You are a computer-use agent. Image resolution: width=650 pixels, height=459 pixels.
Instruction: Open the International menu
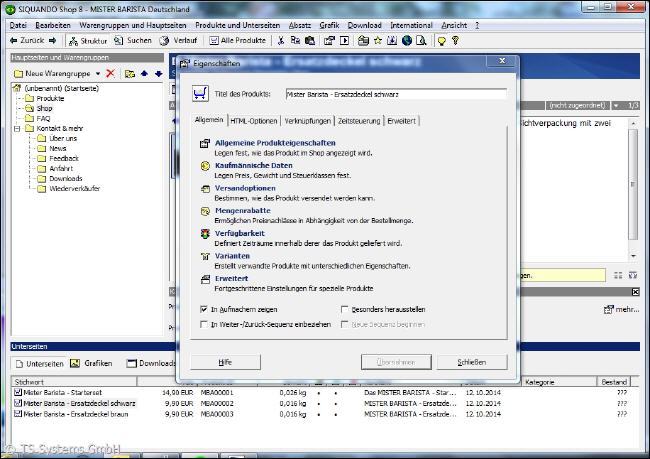411,25
